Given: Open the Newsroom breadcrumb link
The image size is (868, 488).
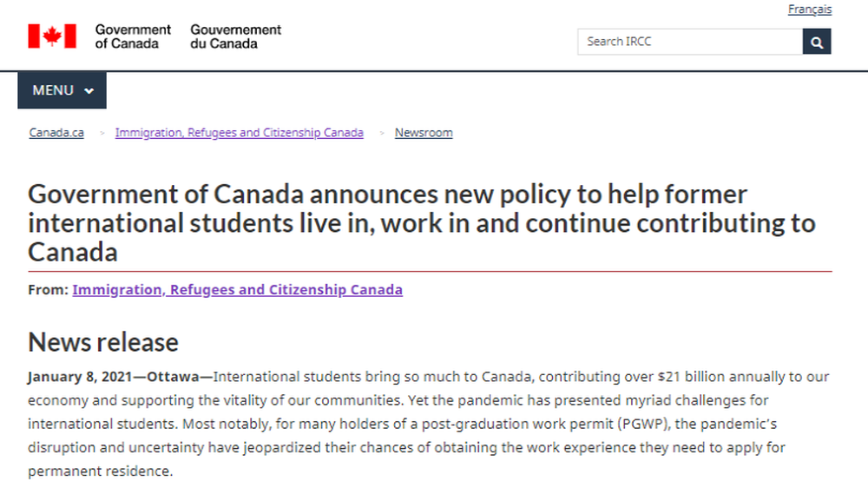Looking at the screenshot, I should pos(424,133).
